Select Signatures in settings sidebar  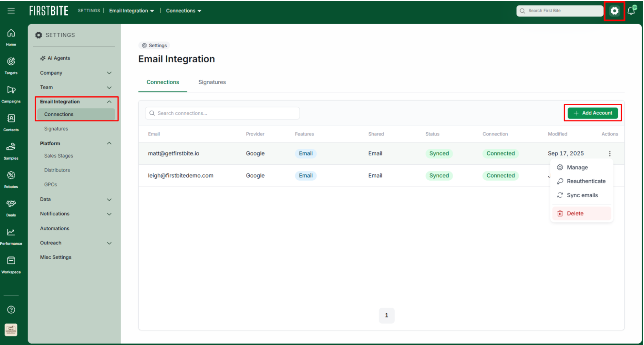click(x=56, y=129)
